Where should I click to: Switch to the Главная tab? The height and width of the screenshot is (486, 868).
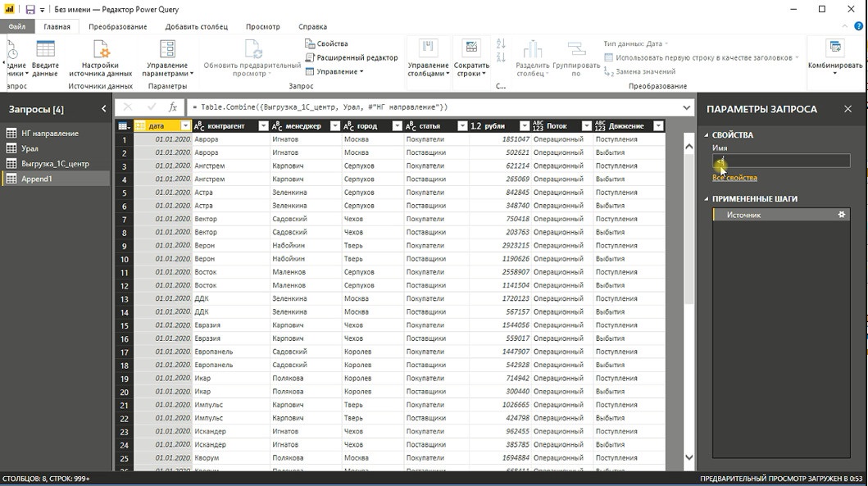57,26
